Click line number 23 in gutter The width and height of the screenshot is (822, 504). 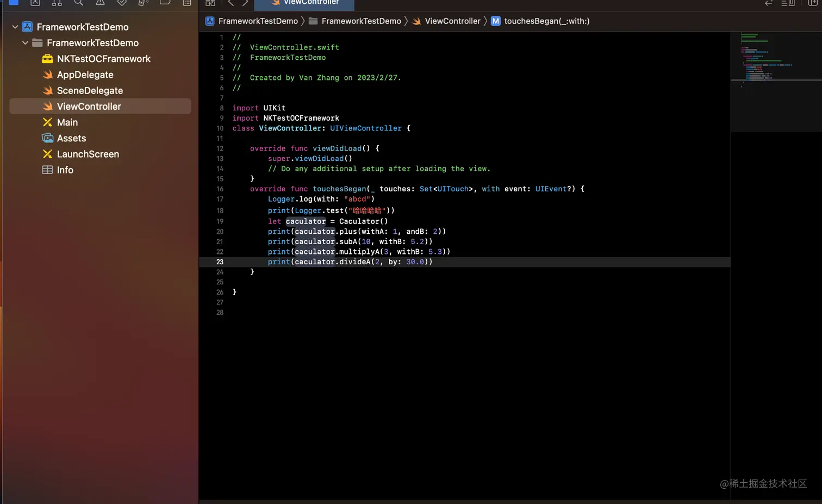[220, 262]
